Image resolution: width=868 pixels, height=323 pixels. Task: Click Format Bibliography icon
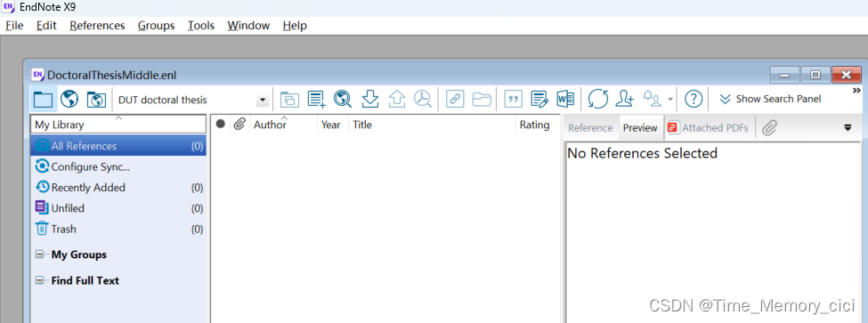point(539,100)
